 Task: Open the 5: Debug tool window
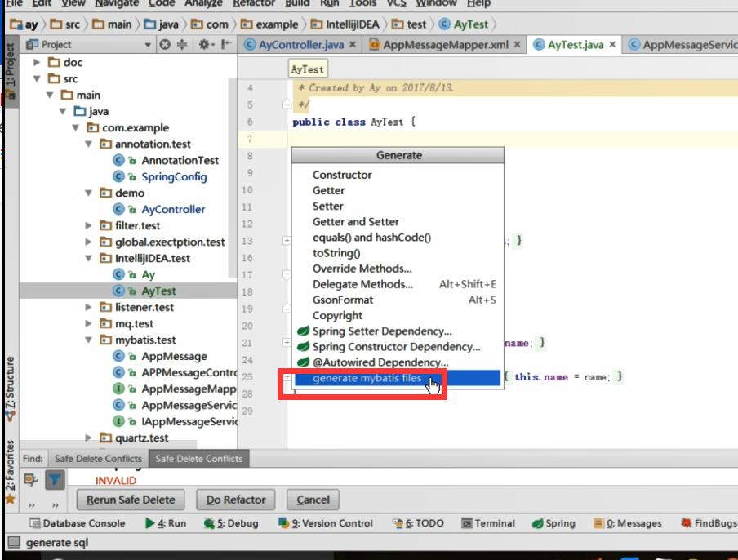pyautogui.click(x=231, y=523)
